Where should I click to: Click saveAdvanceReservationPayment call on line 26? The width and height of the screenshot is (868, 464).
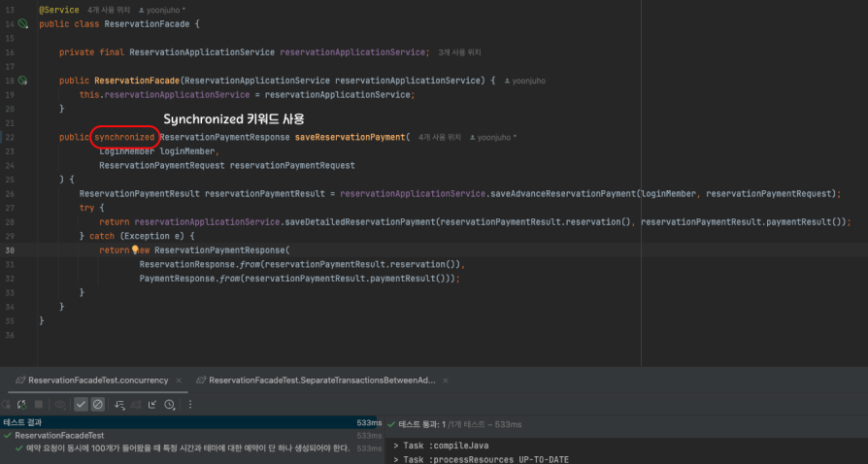point(563,194)
